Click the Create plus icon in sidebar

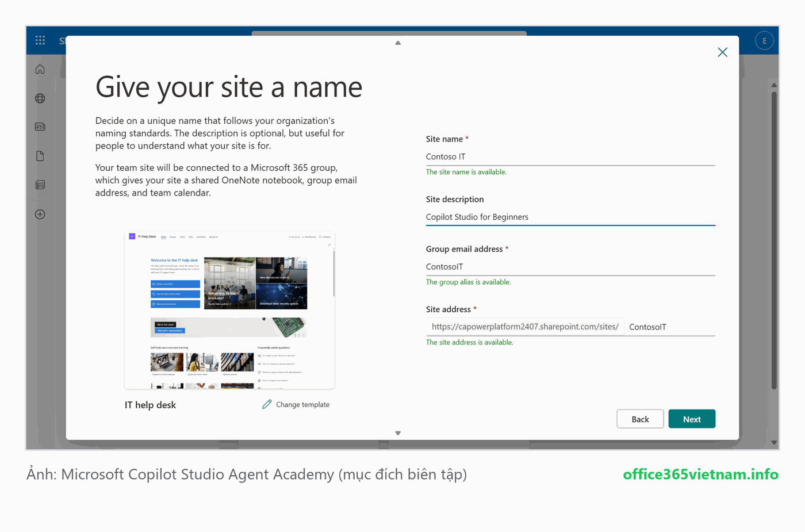coord(40,214)
